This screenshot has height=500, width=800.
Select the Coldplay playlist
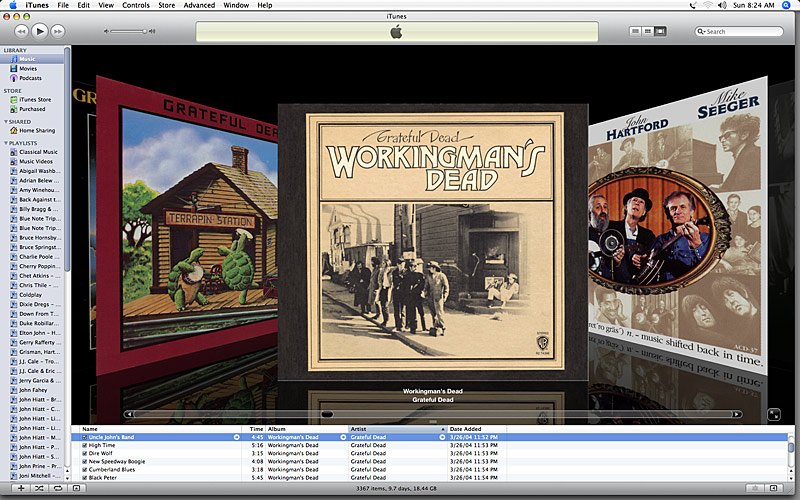pyautogui.click(x=32, y=295)
